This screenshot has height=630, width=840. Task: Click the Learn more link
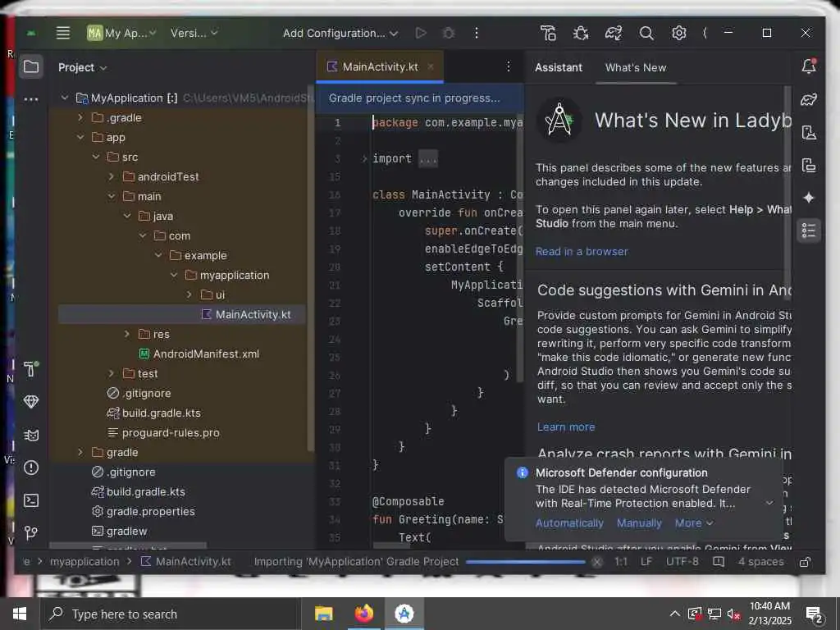(566, 427)
